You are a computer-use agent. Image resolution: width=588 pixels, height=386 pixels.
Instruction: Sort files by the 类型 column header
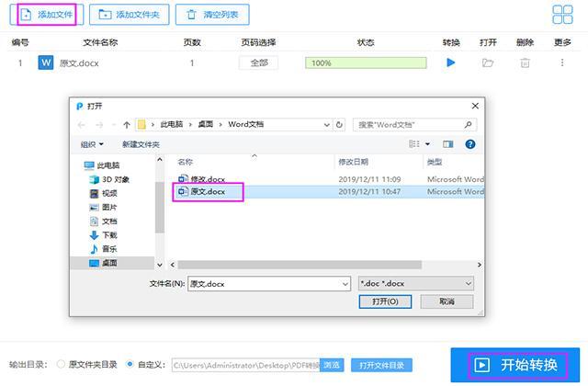tap(435, 162)
